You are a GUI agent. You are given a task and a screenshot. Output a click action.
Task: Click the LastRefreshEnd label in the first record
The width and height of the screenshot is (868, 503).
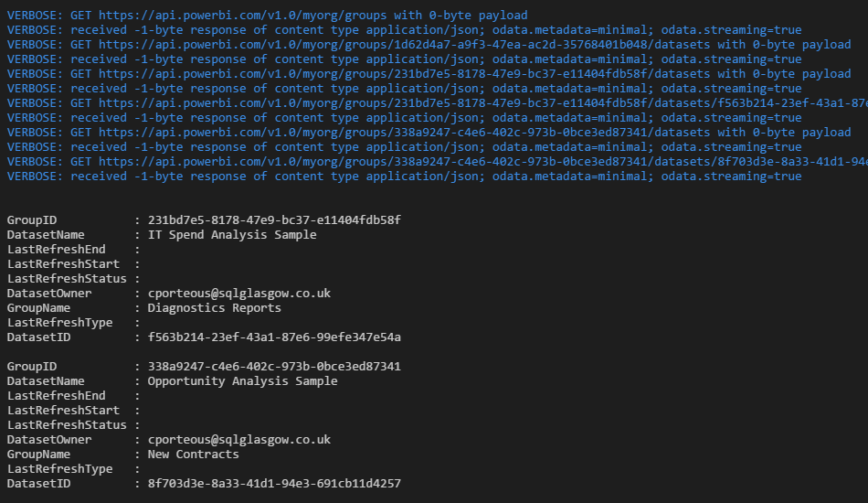pos(57,250)
